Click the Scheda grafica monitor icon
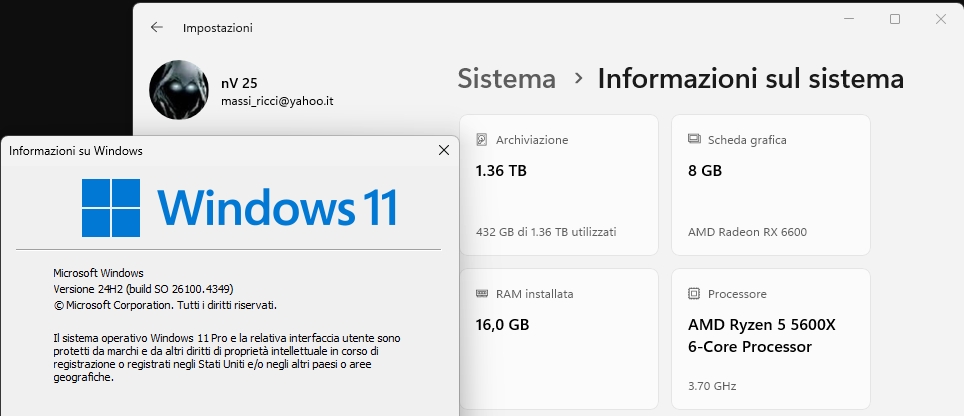The width and height of the screenshot is (964, 416). coord(693,139)
